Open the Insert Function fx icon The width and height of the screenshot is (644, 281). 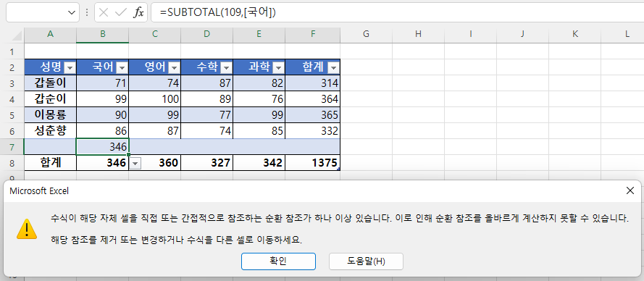(138, 13)
